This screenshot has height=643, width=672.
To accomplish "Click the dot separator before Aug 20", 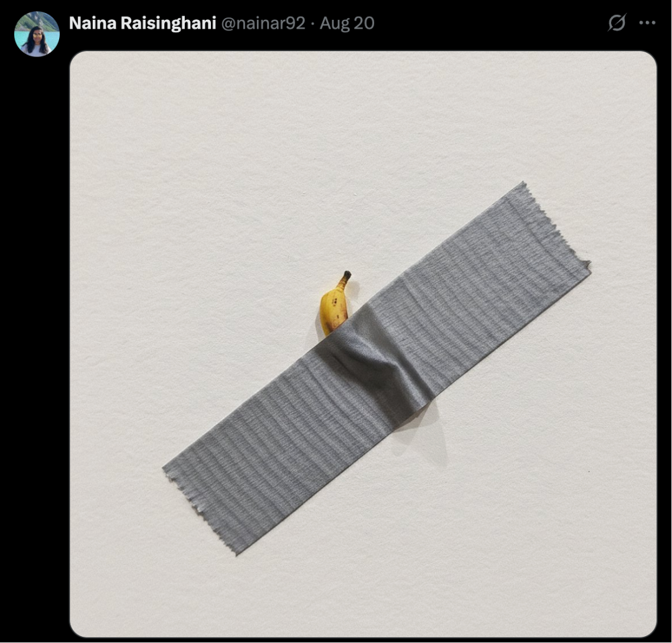I will (x=312, y=24).
